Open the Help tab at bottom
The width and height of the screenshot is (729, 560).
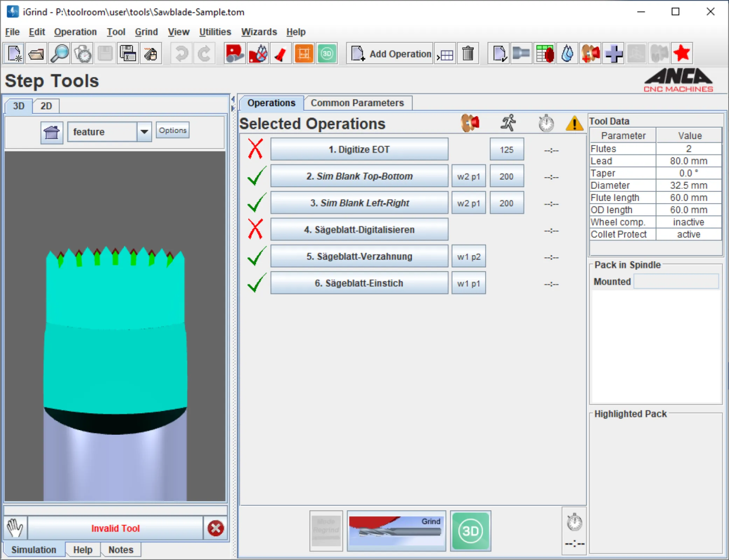click(83, 549)
